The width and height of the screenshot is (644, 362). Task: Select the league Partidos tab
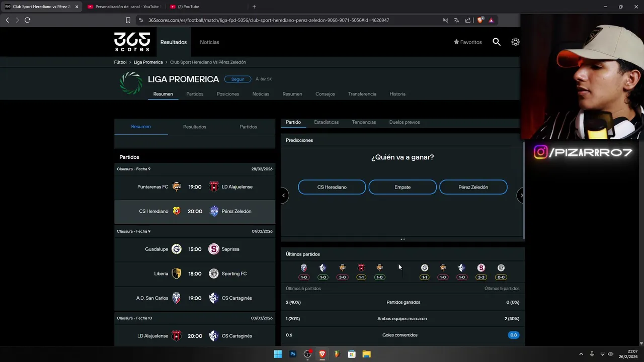click(195, 94)
